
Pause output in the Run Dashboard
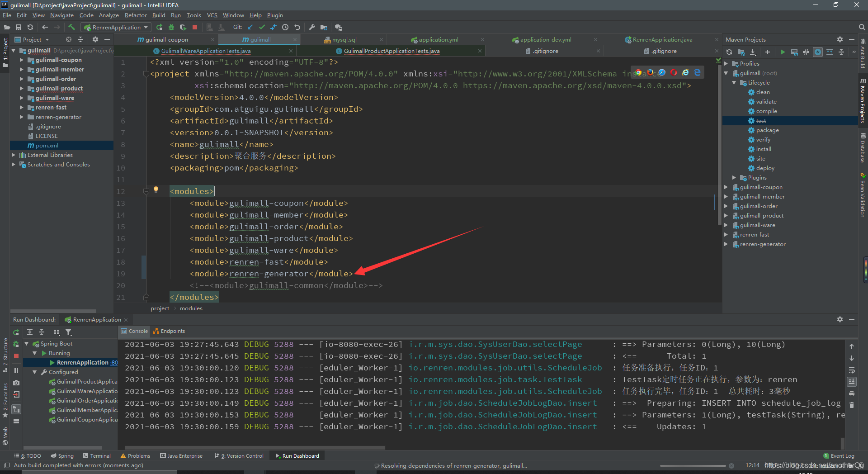[16, 370]
